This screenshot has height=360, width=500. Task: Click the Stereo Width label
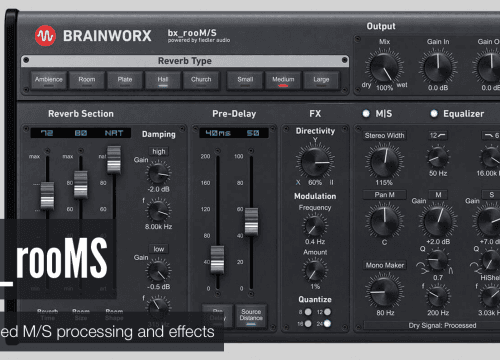[384, 135]
